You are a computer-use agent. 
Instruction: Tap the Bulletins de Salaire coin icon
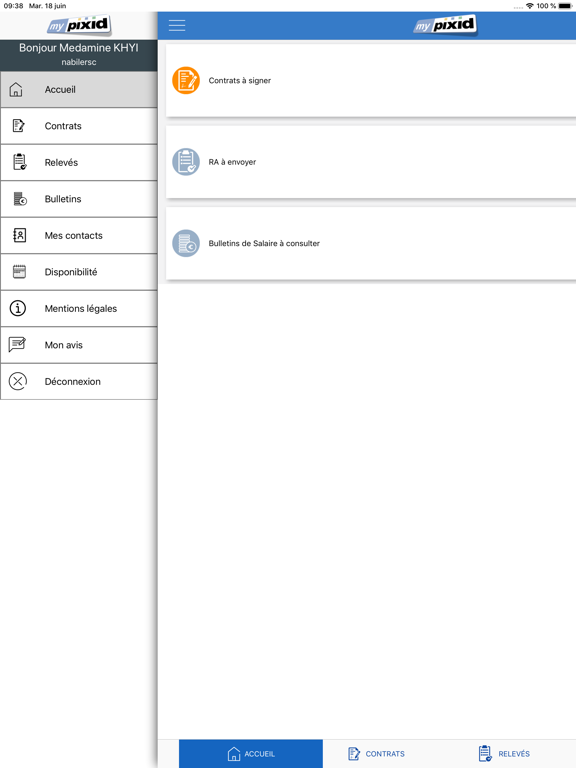click(186, 243)
